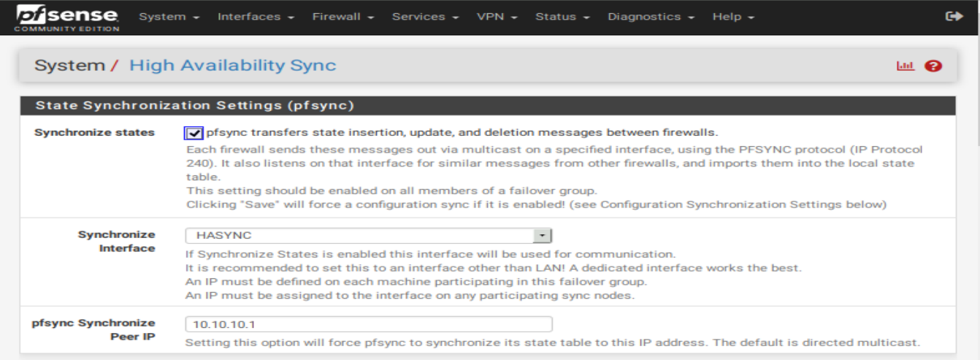Click the pfSense Community Edition logo
This screenshot has width=980, height=360.
66,18
